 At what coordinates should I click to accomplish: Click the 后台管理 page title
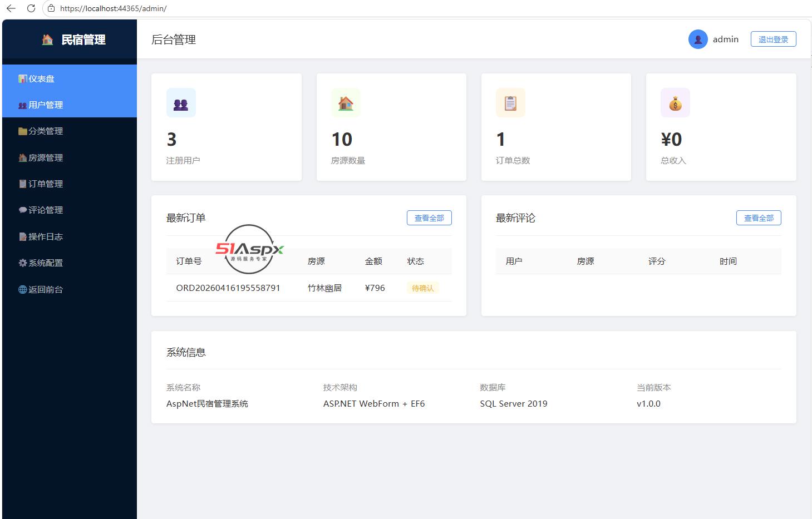point(174,39)
